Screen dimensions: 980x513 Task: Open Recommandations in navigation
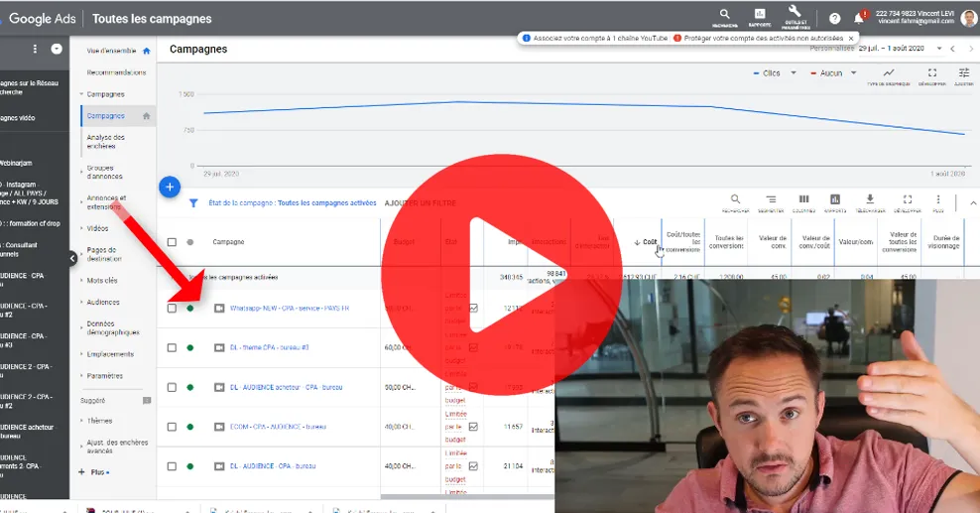pyautogui.click(x=116, y=72)
